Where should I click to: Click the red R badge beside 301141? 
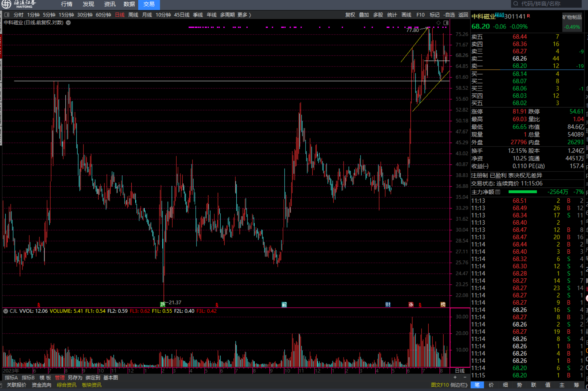tap(528, 16)
